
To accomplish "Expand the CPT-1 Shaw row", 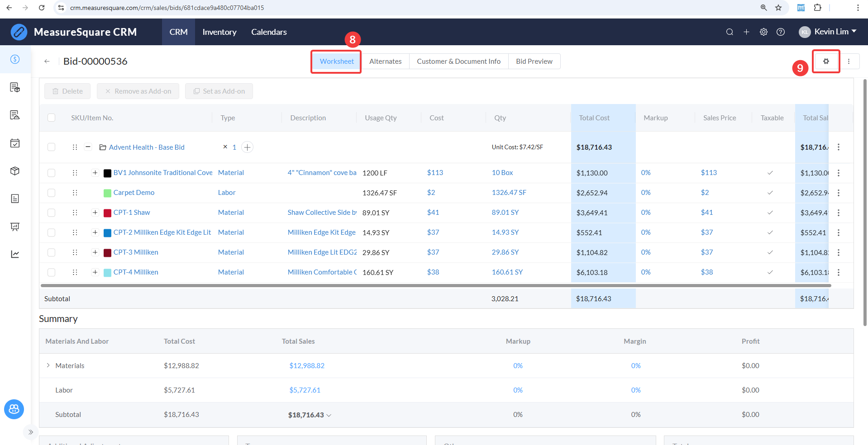I will 95,213.
